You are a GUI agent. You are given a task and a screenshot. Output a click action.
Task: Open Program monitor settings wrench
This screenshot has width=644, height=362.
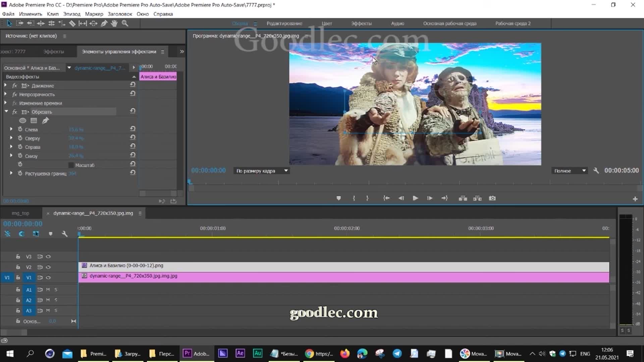click(x=596, y=171)
